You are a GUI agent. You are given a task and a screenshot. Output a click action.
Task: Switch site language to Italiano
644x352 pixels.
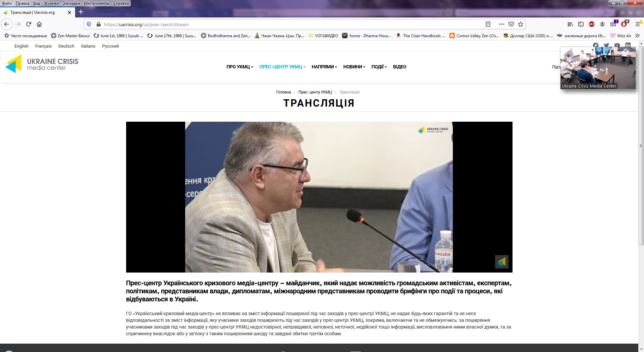click(x=88, y=46)
